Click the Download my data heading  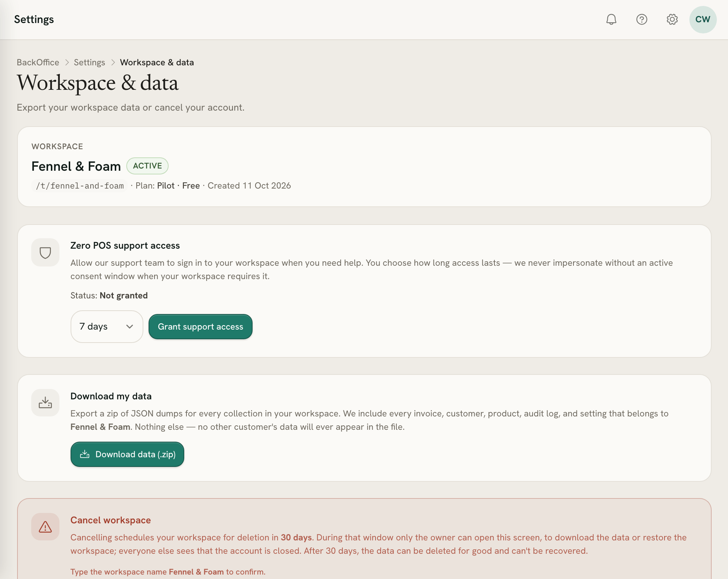point(111,396)
